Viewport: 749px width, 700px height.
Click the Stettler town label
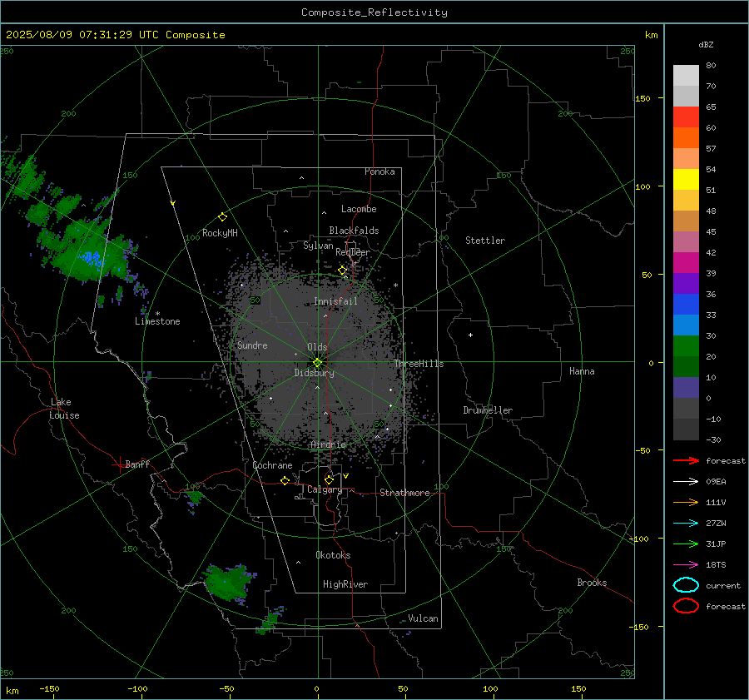(x=485, y=241)
